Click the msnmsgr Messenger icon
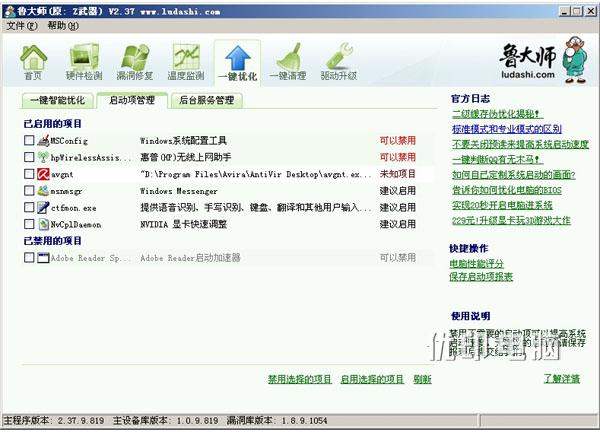 point(43,191)
